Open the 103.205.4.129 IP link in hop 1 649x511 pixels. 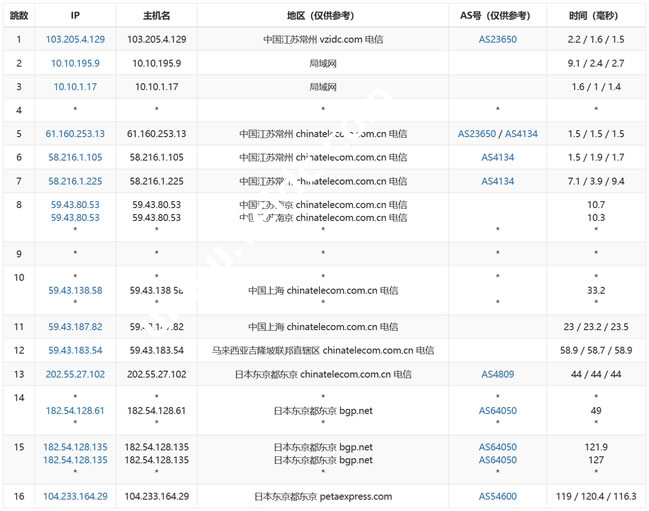coord(75,39)
